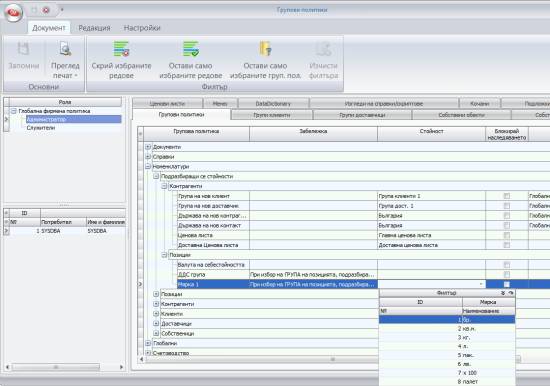Toggle block inheritance for Група на нов клиент
The width and height of the screenshot is (550, 386).
(x=507, y=196)
